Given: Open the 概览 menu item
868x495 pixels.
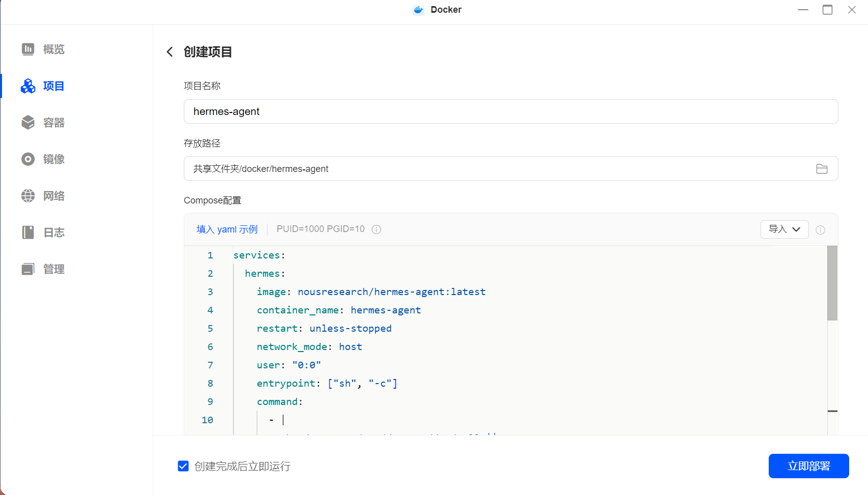Looking at the screenshot, I should pyautogui.click(x=54, y=49).
